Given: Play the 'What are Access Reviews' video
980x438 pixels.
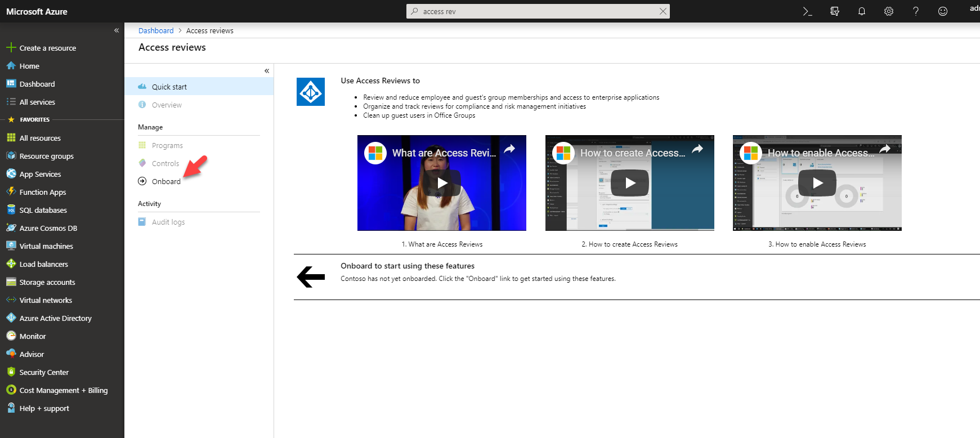Looking at the screenshot, I should pyautogui.click(x=442, y=183).
